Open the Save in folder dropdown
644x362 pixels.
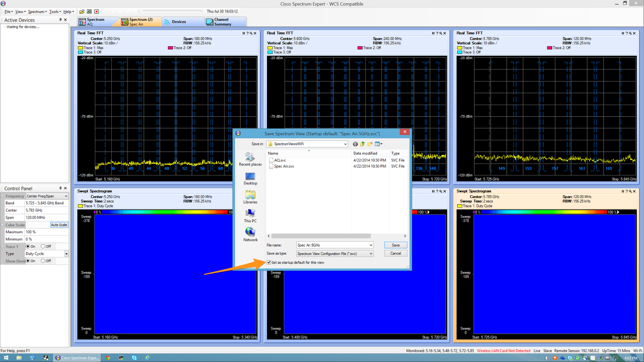(x=345, y=144)
